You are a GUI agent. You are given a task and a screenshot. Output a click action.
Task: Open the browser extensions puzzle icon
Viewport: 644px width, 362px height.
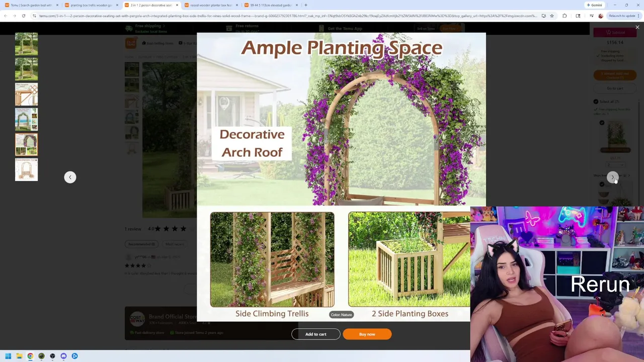(565, 16)
